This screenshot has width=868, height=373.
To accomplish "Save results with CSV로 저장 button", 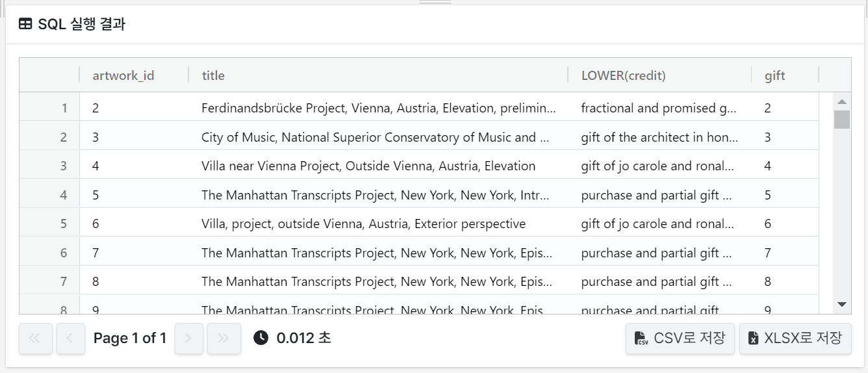I will pyautogui.click(x=680, y=339).
